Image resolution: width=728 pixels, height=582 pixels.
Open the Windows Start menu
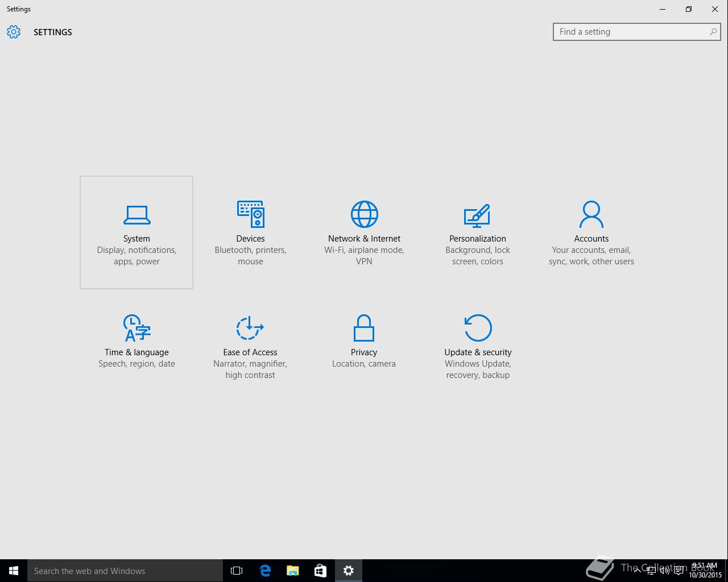(14, 571)
